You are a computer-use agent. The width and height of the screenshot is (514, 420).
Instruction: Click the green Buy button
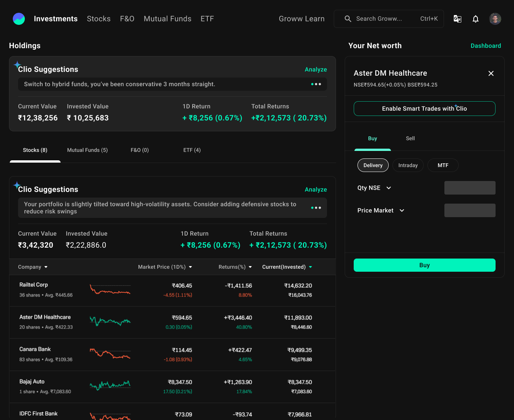click(424, 265)
